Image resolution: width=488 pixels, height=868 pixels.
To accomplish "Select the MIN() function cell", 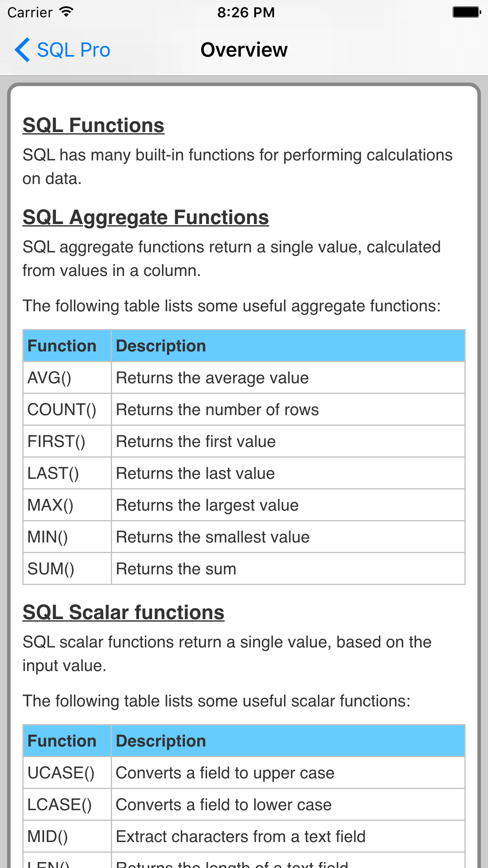I will point(48,537).
